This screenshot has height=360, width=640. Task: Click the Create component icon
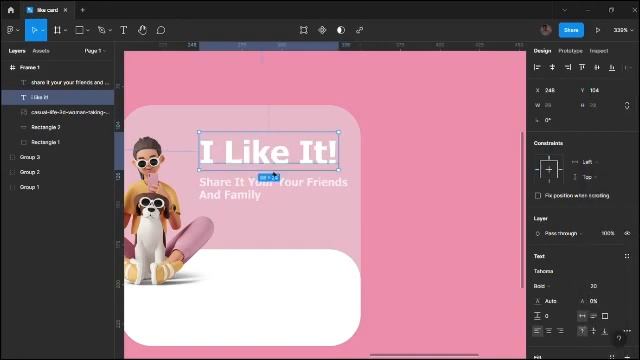coord(322,30)
